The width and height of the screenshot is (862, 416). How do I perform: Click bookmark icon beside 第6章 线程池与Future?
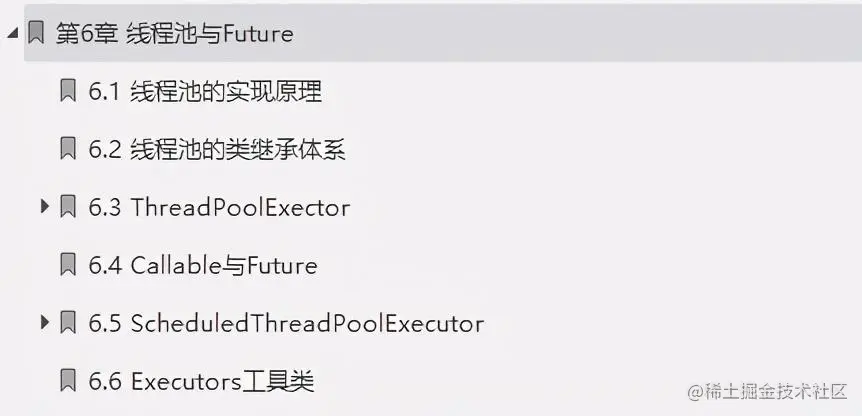[x=36, y=33]
